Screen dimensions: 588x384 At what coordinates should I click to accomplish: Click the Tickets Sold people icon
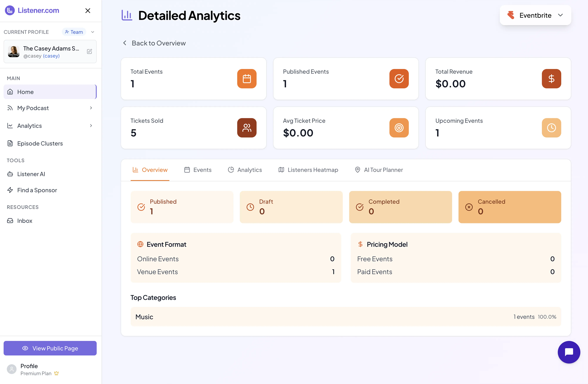247,128
